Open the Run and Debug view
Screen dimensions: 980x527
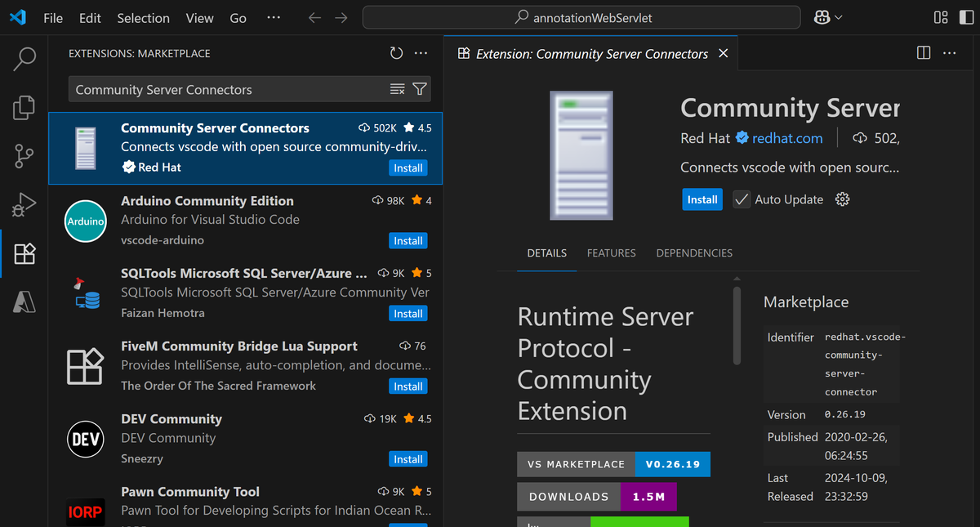tap(24, 204)
